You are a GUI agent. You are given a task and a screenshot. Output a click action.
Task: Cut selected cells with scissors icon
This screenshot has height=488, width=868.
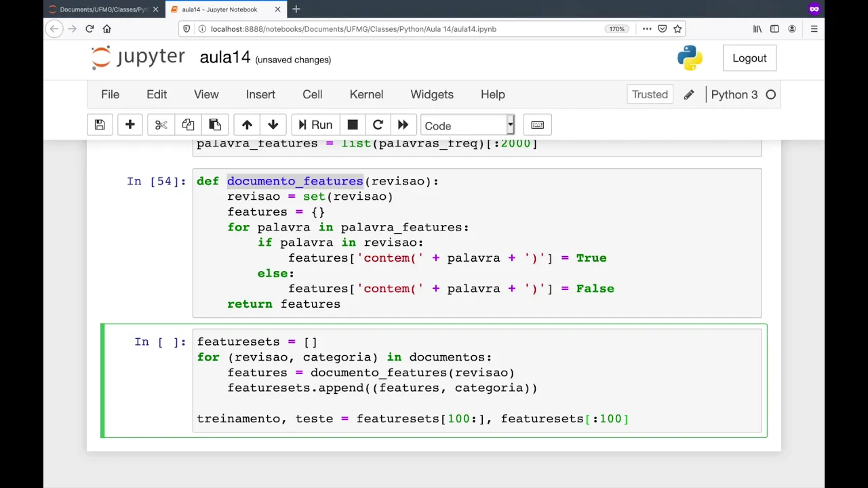click(161, 125)
